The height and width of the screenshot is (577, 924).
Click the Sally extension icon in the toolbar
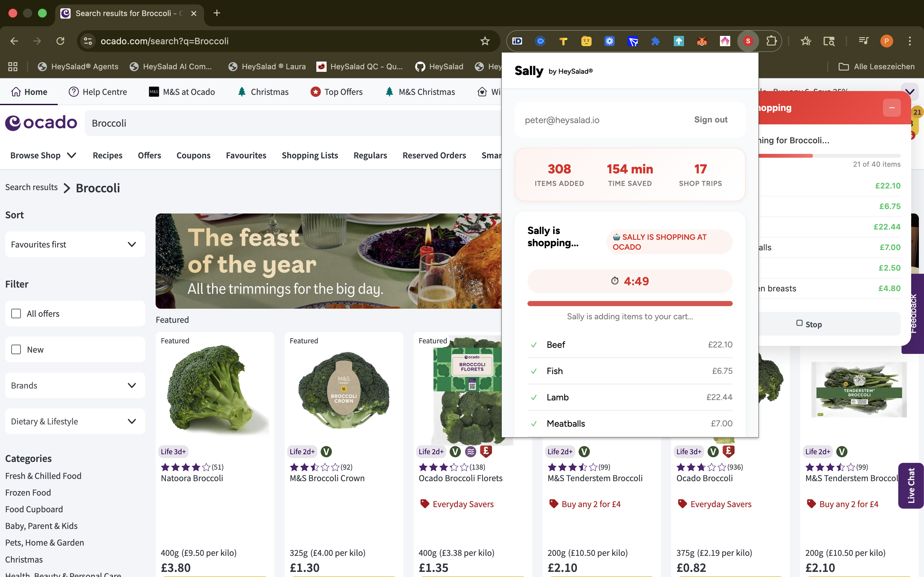click(x=748, y=41)
